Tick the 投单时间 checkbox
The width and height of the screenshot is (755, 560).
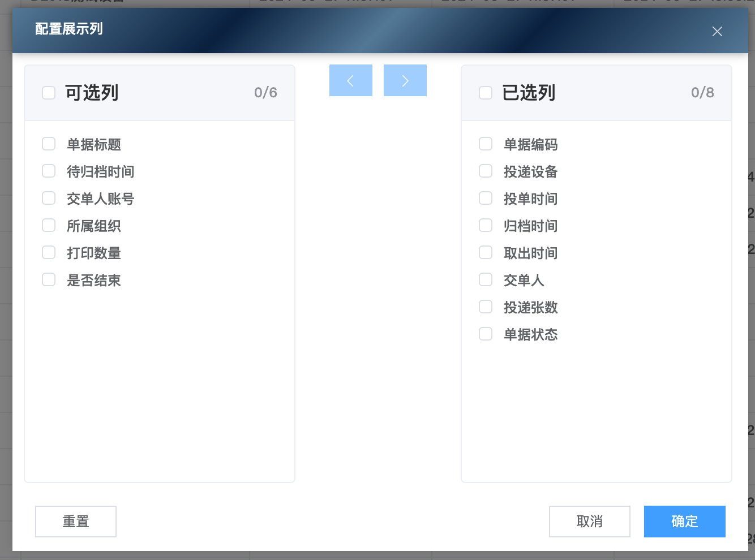[486, 199]
